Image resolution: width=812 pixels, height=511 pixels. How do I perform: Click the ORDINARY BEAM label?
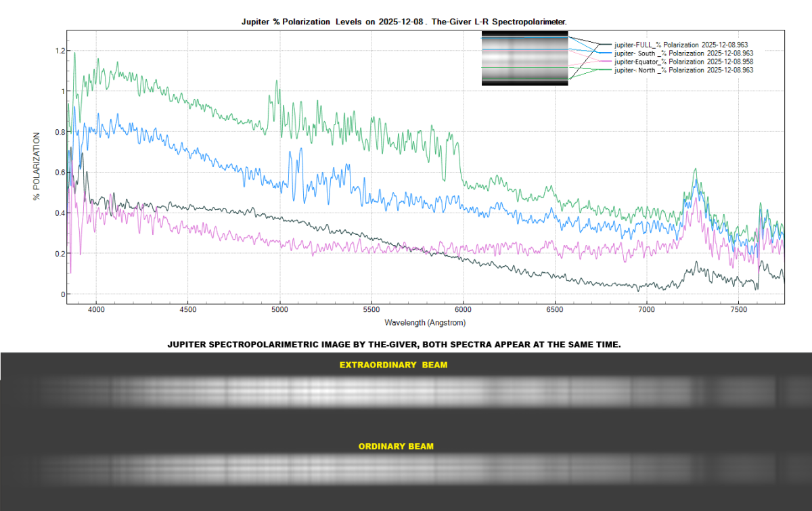click(396, 447)
